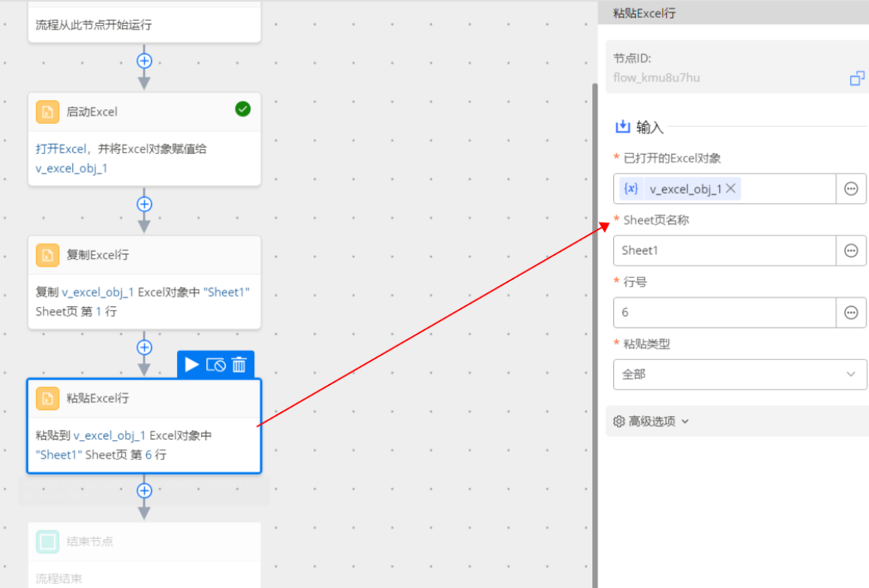
Task: Click the flow_kmu8u7hu node ID text
Action: [x=656, y=78]
